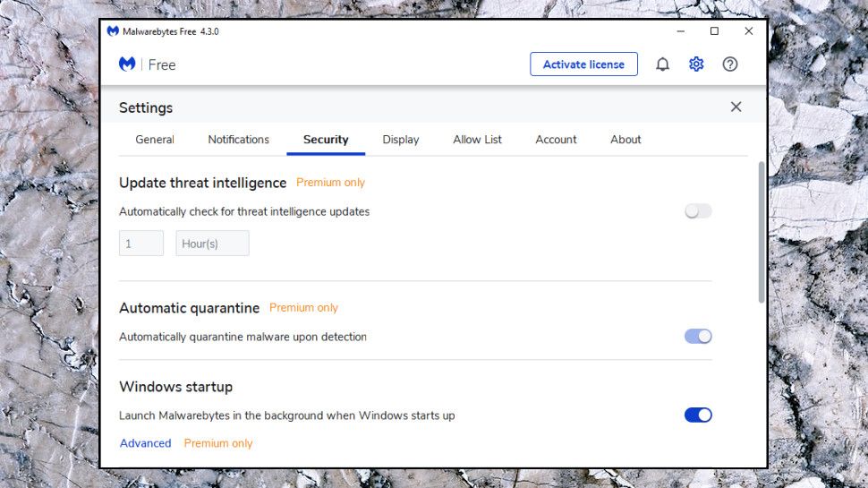
Task: Click the update interval number field
Action: (x=141, y=244)
